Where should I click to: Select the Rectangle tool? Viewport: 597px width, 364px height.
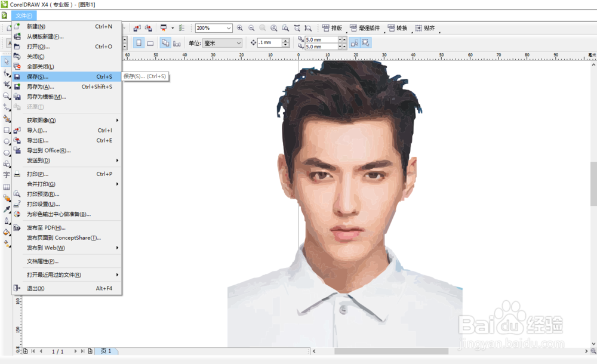[x=7, y=130]
